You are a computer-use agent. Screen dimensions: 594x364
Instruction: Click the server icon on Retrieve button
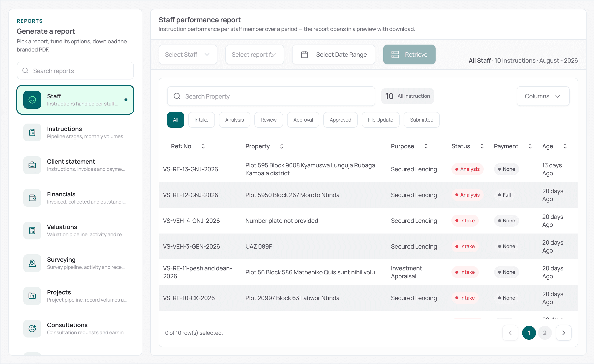(395, 54)
